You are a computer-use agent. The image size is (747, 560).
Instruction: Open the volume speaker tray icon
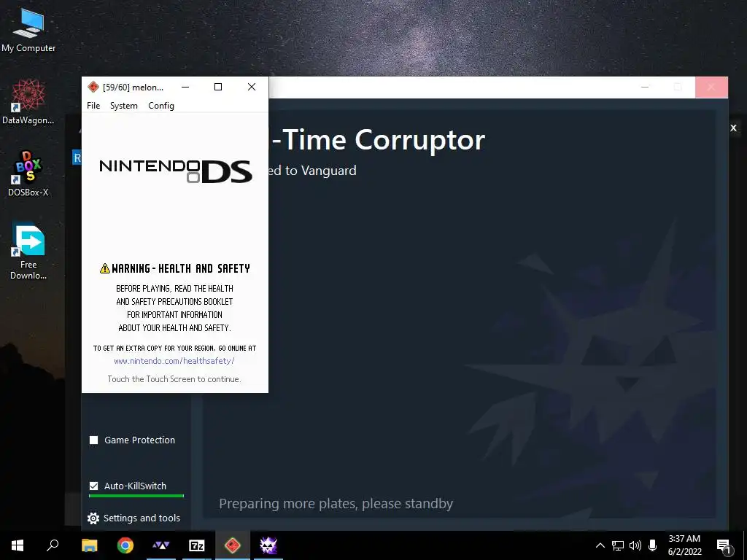635,545
